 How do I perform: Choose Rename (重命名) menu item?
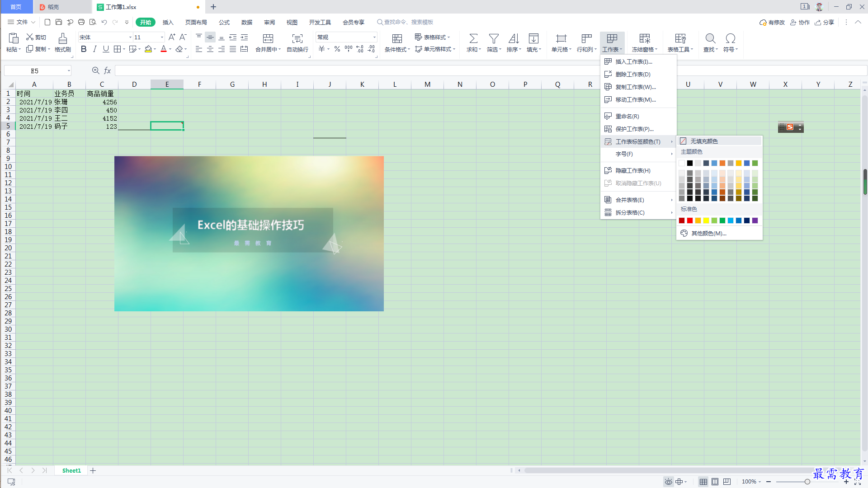tap(638, 117)
